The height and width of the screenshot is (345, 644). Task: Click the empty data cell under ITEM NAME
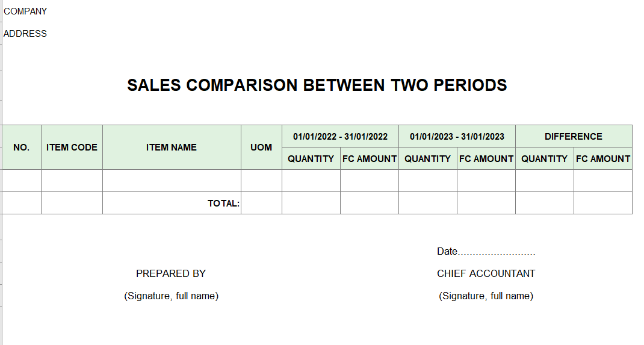[172, 181]
